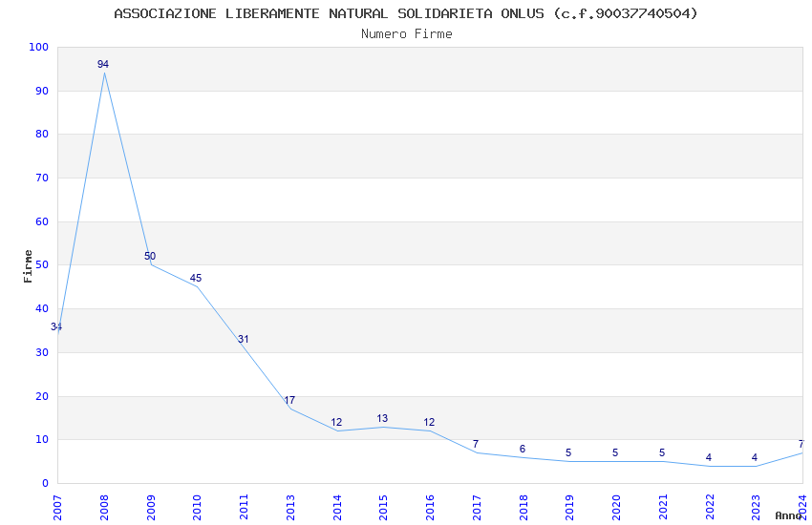Viewport: 812px width, 525px height.
Task: Click the 100 tick label on y-axis
Action: click(38, 47)
